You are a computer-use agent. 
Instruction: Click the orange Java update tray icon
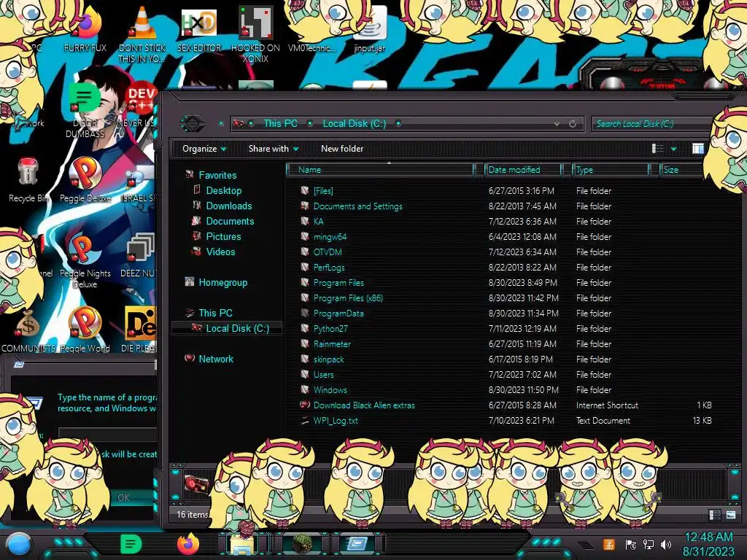point(609,545)
